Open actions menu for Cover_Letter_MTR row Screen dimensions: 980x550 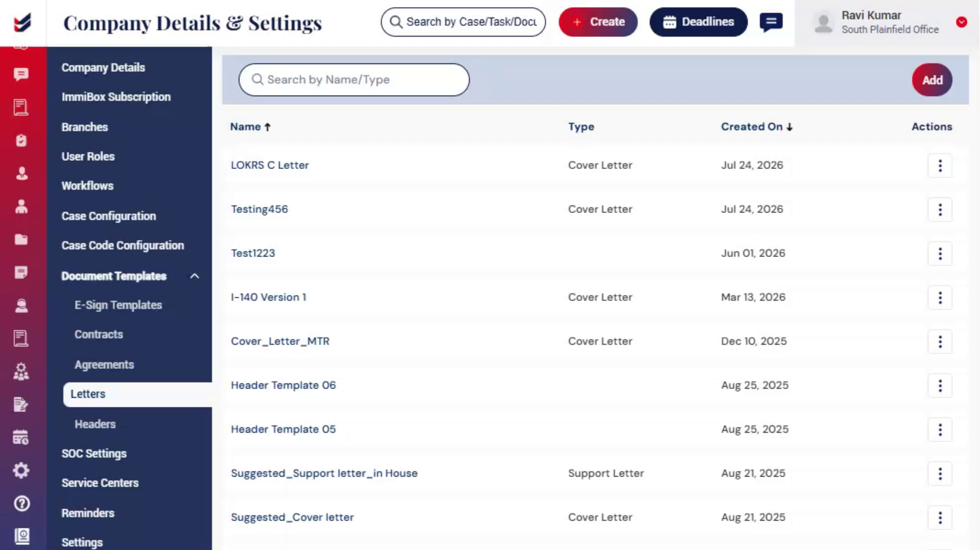940,342
